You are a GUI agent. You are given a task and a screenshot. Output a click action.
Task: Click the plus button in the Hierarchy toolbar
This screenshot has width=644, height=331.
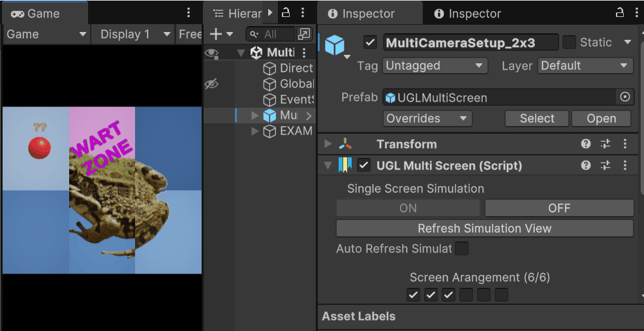pyautogui.click(x=216, y=34)
